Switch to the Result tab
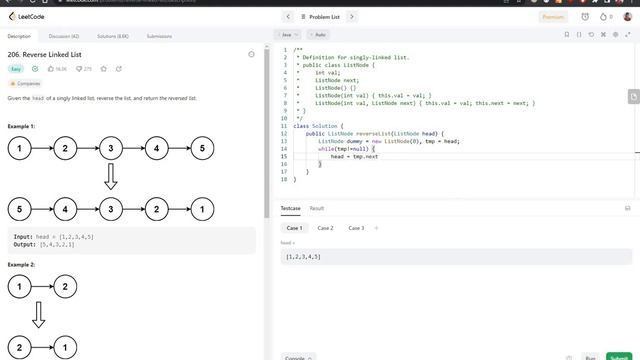 click(x=317, y=208)
